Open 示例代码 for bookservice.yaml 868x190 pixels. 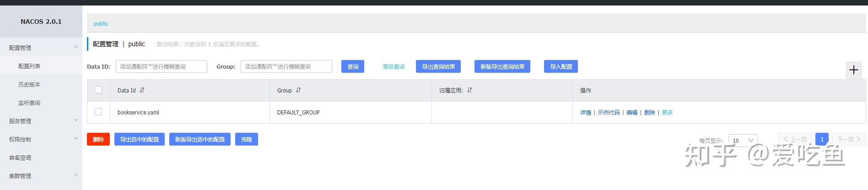click(609, 112)
